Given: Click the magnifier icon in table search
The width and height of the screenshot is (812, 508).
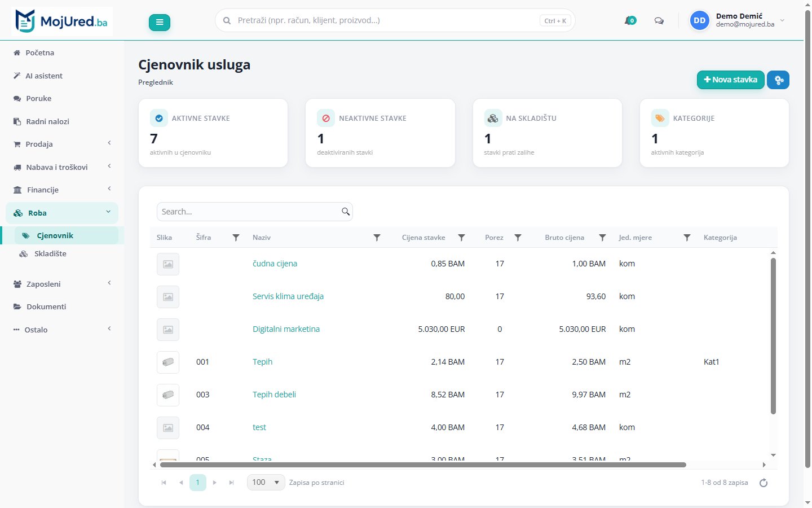Looking at the screenshot, I should click(x=346, y=212).
